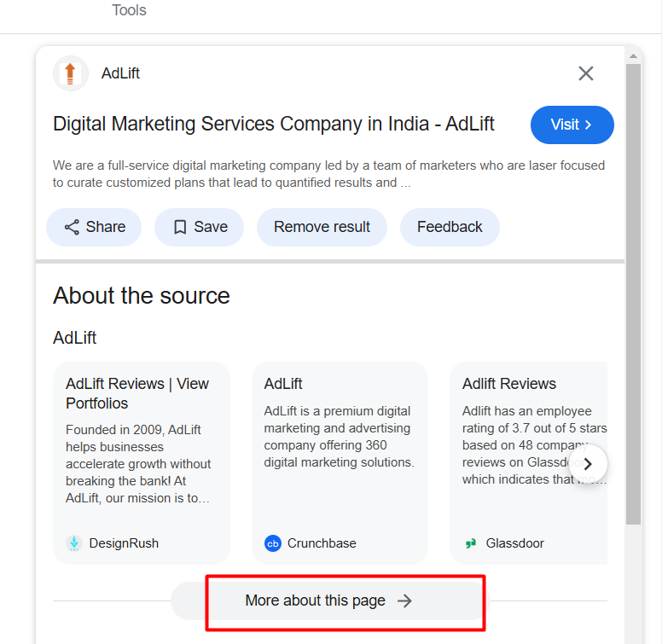Click the DesignRush source icon
Viewport: 662px width, 644px height.
(74, 543)
